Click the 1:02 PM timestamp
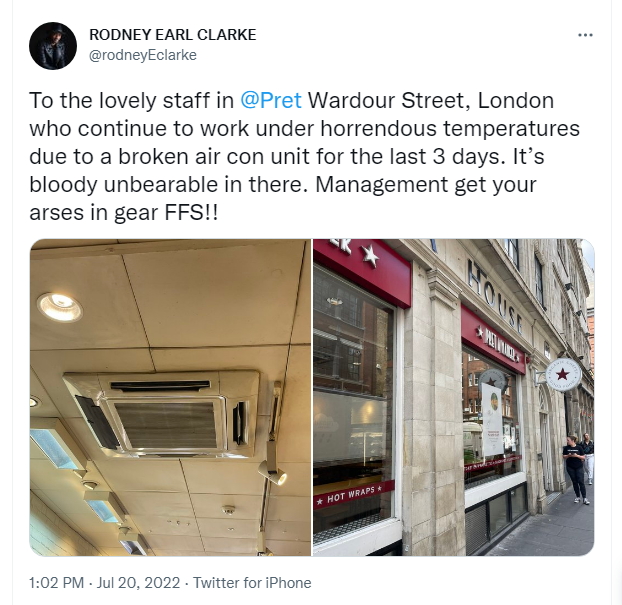622x605 pixels. (x=56, y=583)
